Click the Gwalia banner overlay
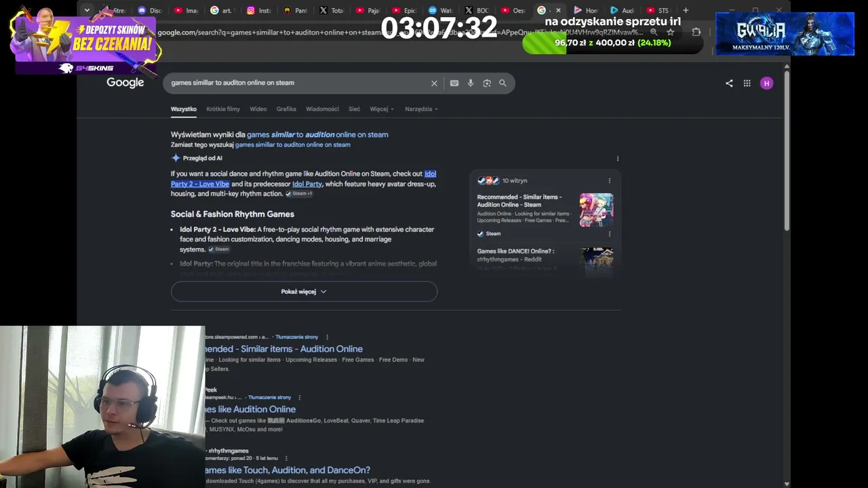Screen dimensions: 868x488 coord(785,34)
